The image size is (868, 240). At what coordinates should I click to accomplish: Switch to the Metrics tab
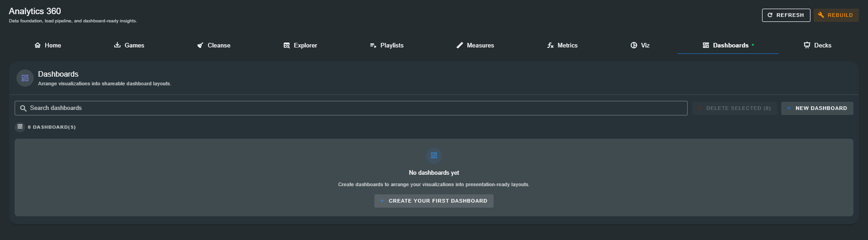coord(563,45)
